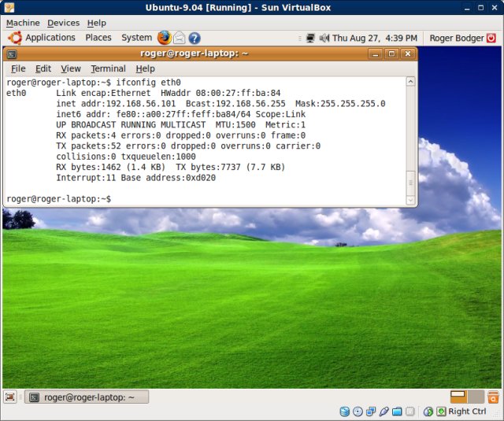Launch the Evolution mail icon
Image resolution: width=504 pixels, height=421 pixels.
(180, 39)
